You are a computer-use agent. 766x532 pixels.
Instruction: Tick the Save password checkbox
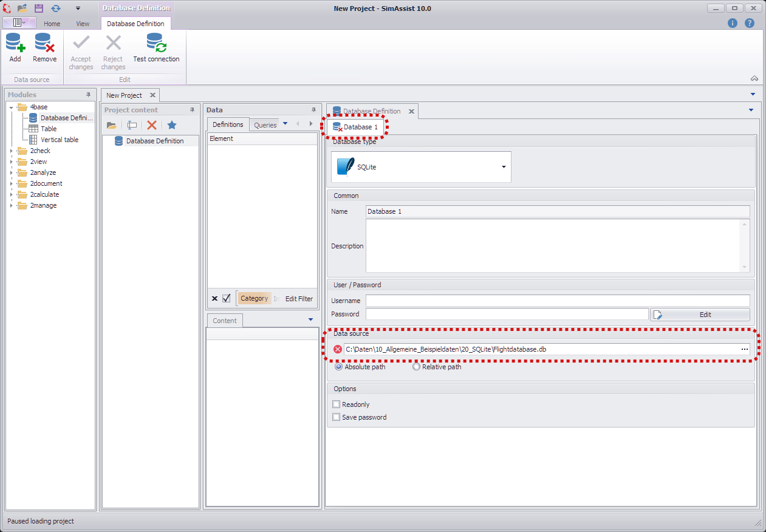tap(336, 417)
